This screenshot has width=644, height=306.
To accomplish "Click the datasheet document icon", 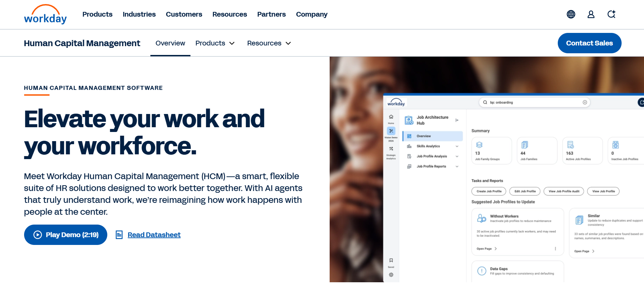I will [119, 235].
